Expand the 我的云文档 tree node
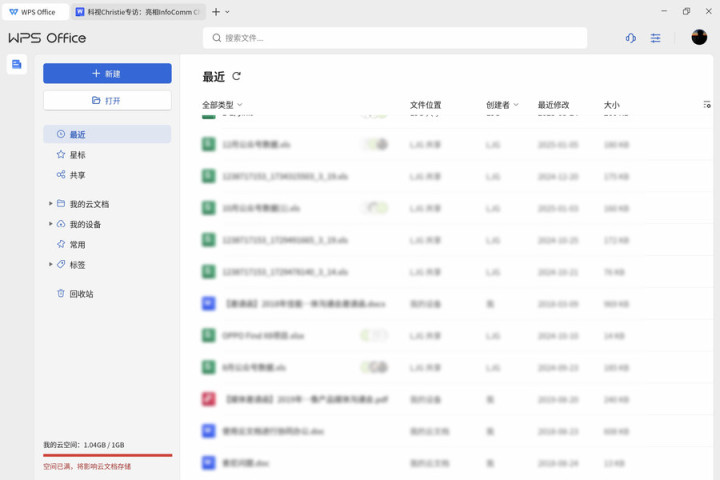The image size is (720, 480). 51,203
